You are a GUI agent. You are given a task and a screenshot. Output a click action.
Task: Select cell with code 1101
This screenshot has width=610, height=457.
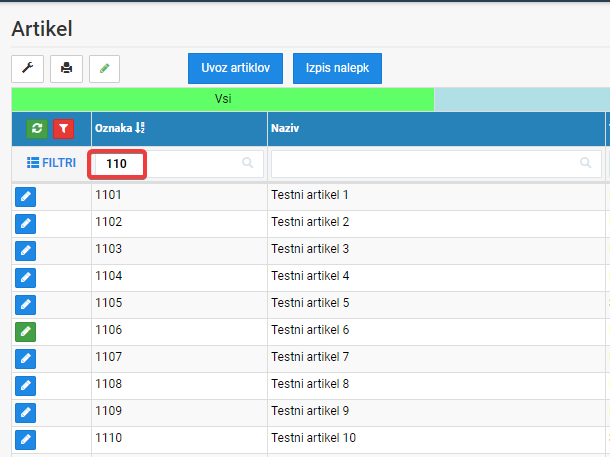pos(179,197)
